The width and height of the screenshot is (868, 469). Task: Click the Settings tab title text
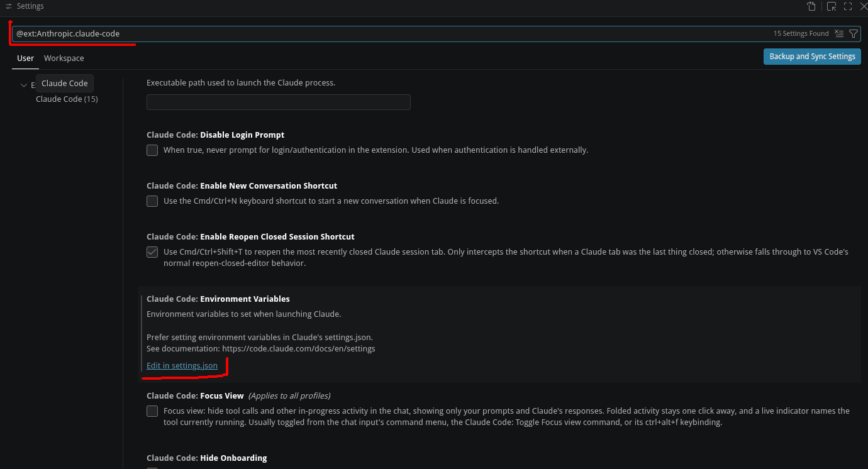tap(30, 6)
